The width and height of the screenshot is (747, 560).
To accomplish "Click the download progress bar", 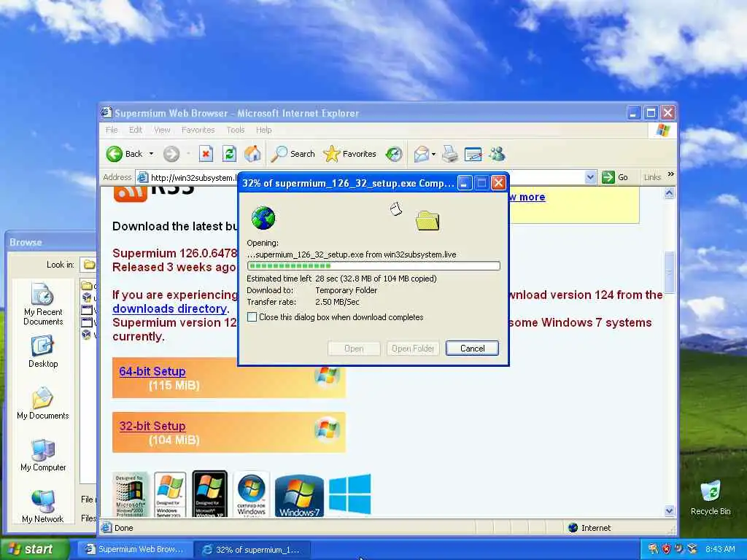I will (x=373, y=265).
